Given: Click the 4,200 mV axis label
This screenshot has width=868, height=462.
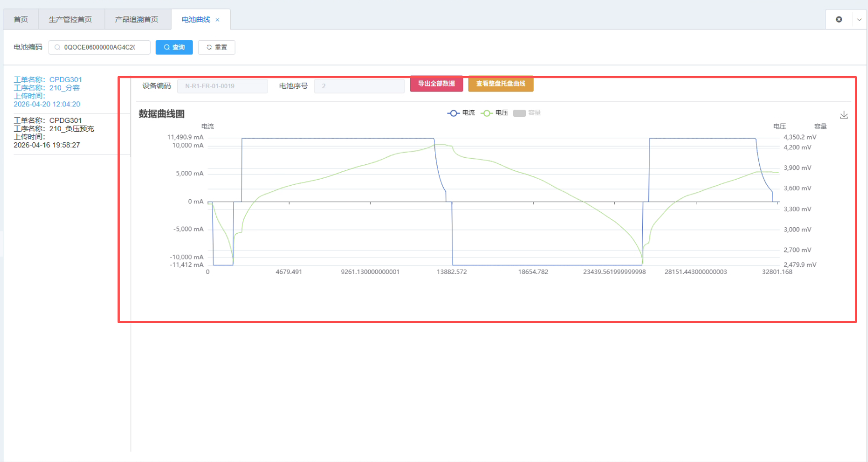Looking at the screenshot, I should [x=797, y=148].
